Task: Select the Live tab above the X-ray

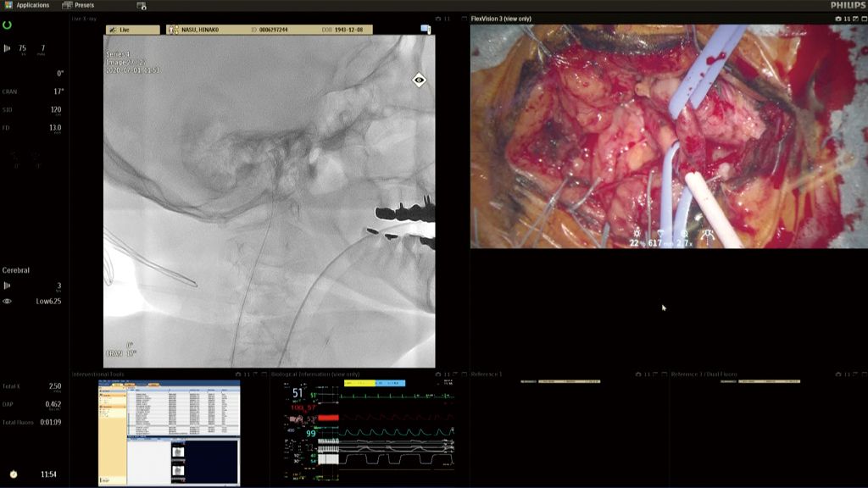Action: 133,30
